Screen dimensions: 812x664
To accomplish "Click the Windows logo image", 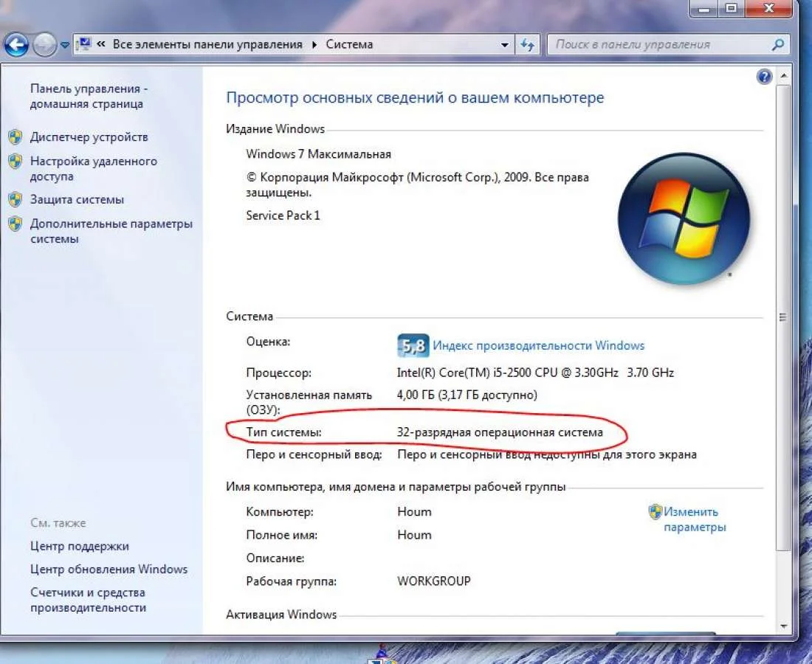I will (684, 218).
